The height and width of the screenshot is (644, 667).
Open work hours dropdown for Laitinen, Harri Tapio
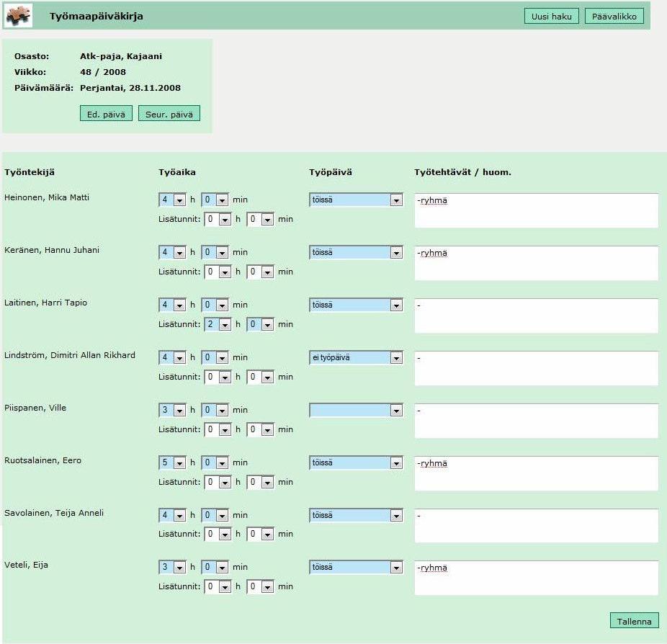pyautogui.click(x=172, y=305)
